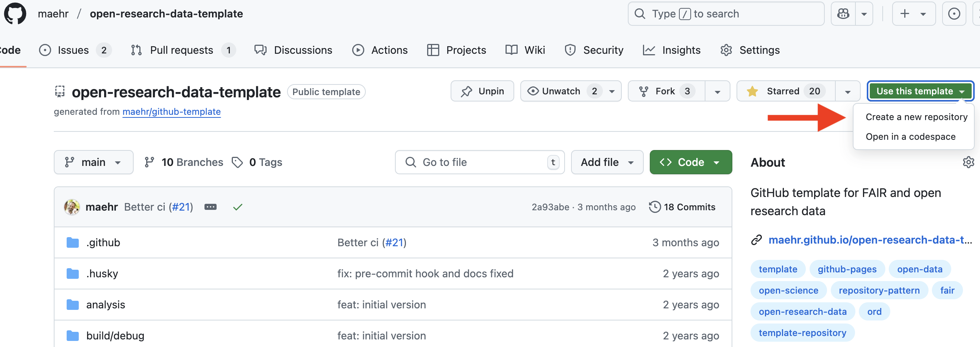Toggle Unwatch for this repository
The image size is (980, 347).
point(561,91)
